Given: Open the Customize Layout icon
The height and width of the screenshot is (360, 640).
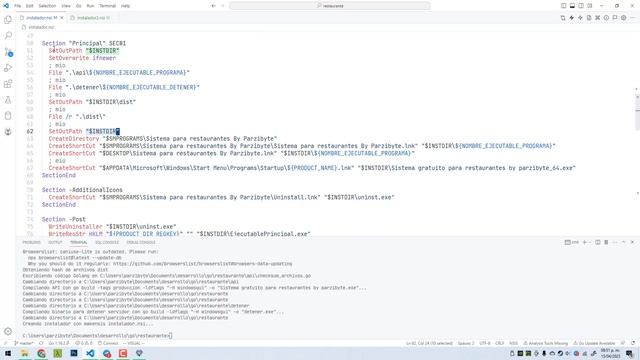Looking at the screenshot, I should pos(590,6).
